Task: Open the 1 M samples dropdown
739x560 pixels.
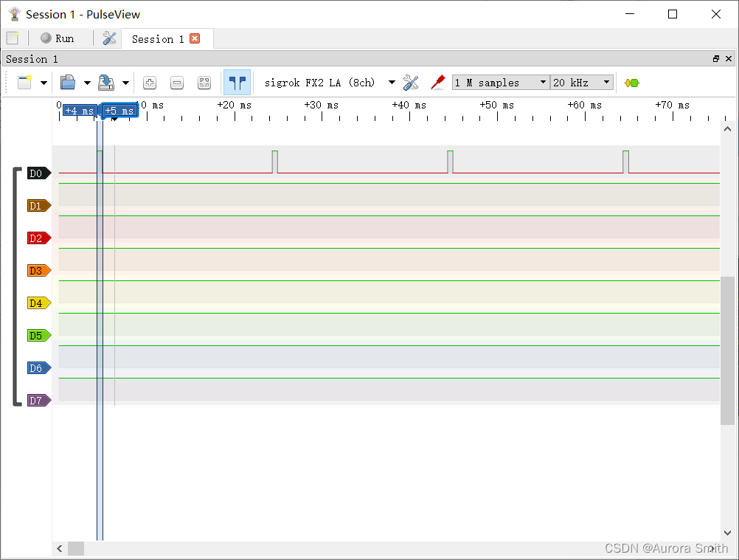Action: 501,83
